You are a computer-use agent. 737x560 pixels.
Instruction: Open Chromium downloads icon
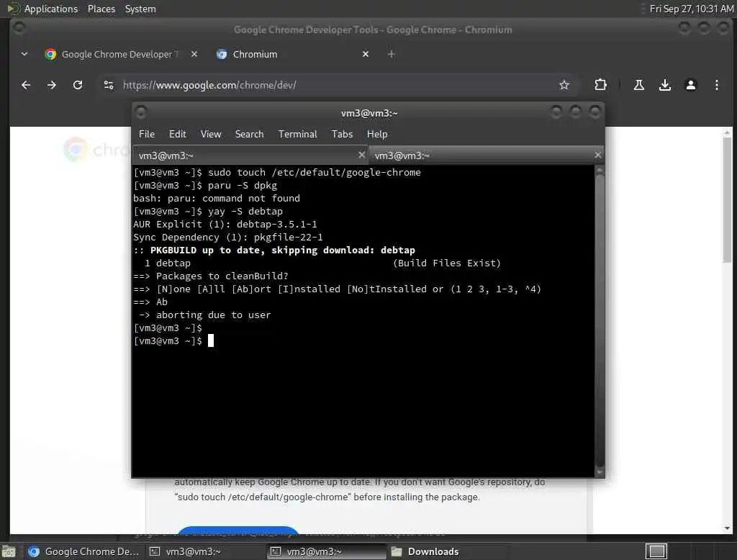coord(664,85)
